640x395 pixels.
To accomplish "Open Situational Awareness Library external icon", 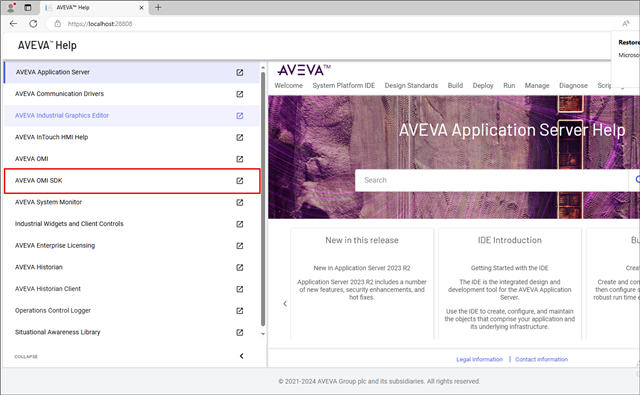I will (240, 332).
